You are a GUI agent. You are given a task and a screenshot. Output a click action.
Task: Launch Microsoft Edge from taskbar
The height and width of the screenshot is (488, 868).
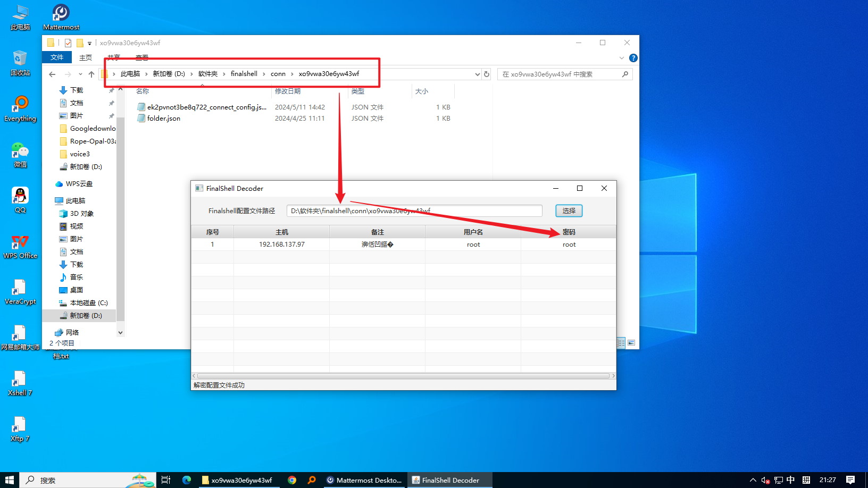(x=187, y=480)
